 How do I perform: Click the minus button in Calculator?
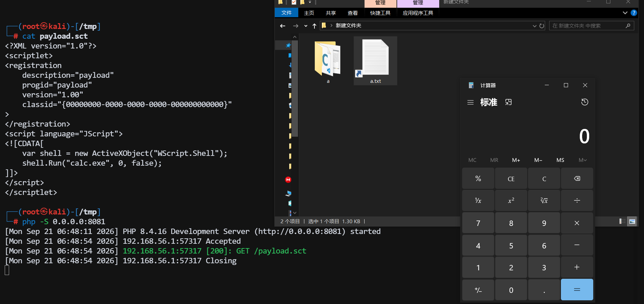[577, 245]
